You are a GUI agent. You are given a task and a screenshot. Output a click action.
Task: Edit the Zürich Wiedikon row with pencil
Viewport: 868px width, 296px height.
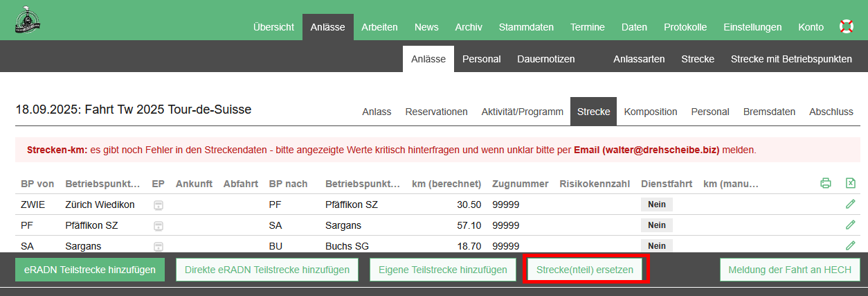click(x=850, y=204)
